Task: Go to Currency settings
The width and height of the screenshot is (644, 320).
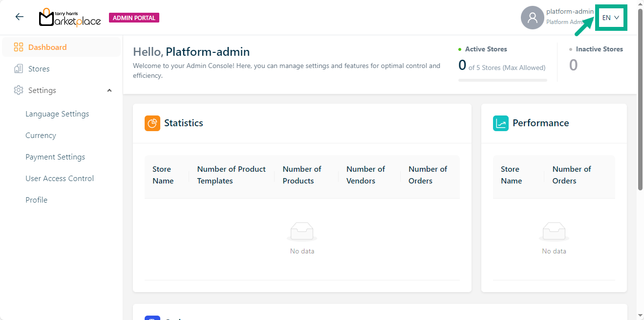Action: [41, 136]
